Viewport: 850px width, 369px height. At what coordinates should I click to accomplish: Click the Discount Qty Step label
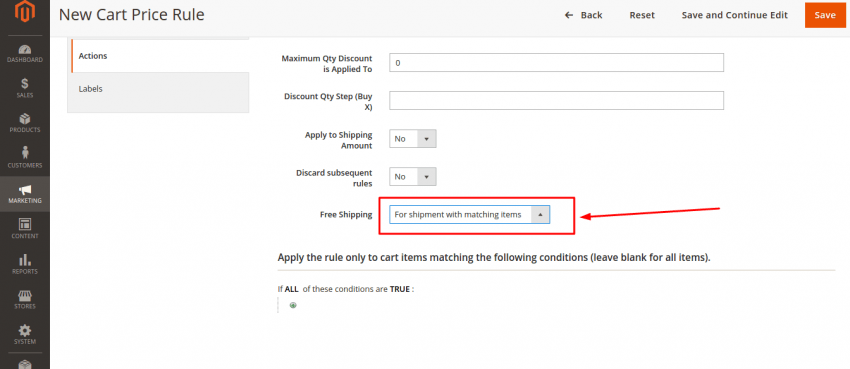pyautogui.click(x=328, y=101)
